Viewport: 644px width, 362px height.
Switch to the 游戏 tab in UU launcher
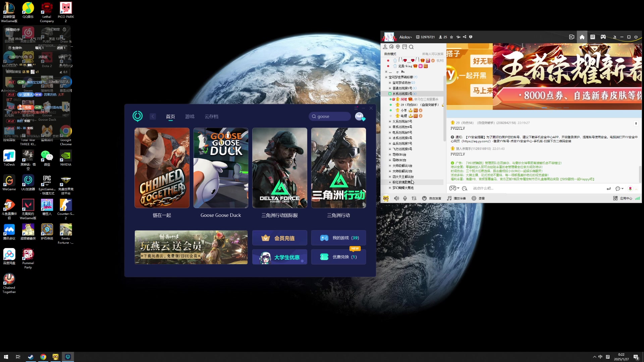[x=190, y=116]
